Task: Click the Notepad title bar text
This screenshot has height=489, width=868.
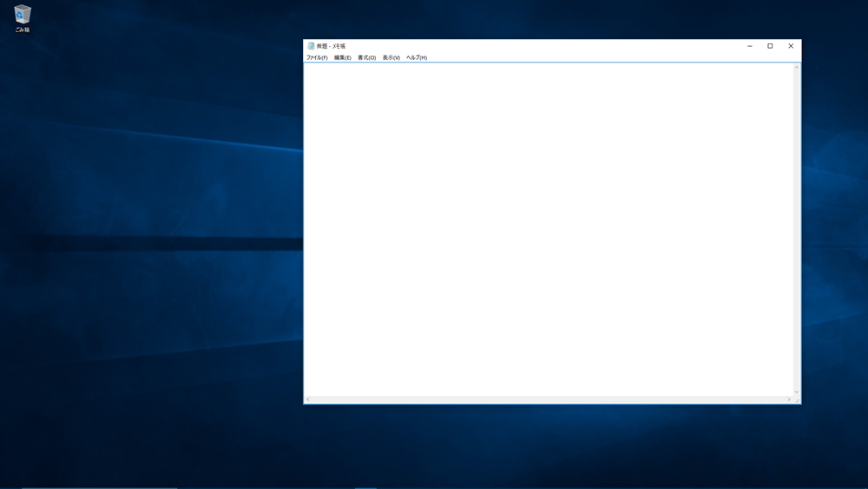Action: [x=331, y=46]
